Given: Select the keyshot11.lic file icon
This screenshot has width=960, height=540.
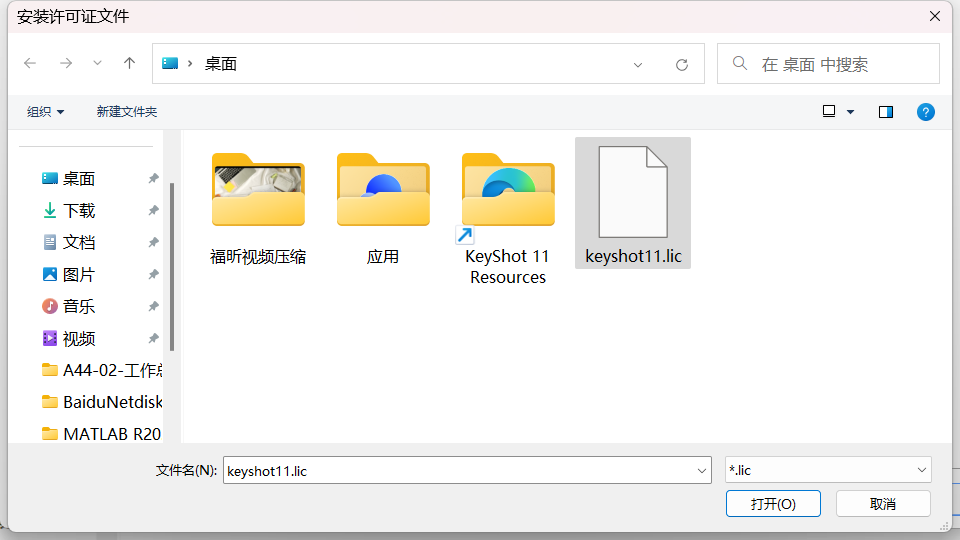Looking at the screenshot, I should pos(632,192).
